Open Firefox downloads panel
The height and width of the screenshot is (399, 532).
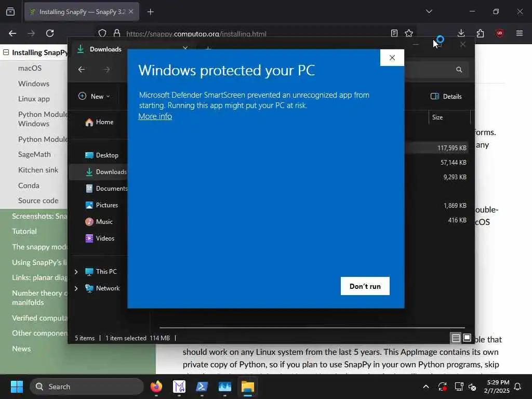tap(461, 33)
